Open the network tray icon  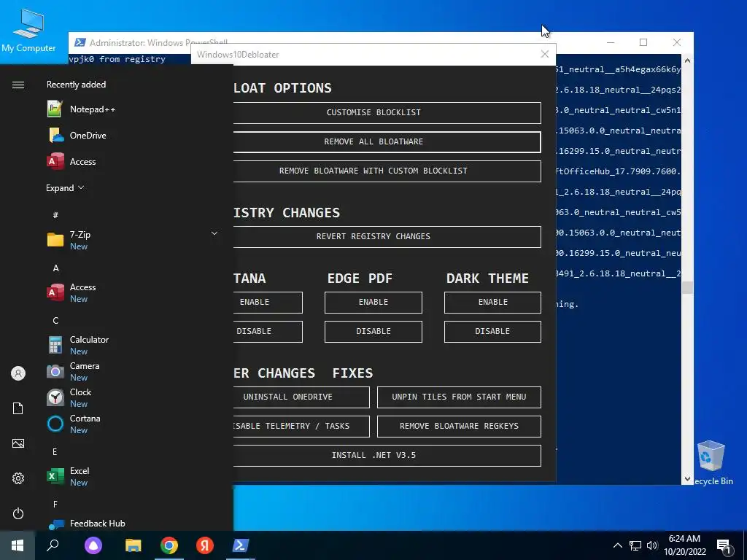click(x=635, y=545)
